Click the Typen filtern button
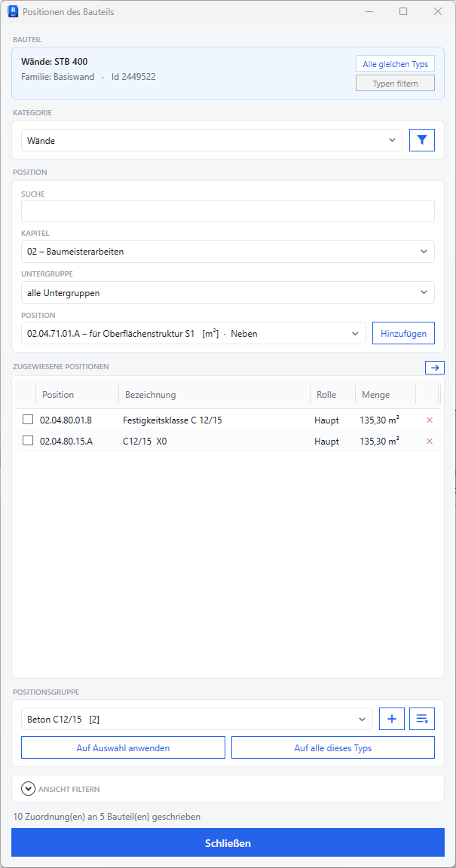This screenshot has width=456, height=868. click(x=395, y=83)
